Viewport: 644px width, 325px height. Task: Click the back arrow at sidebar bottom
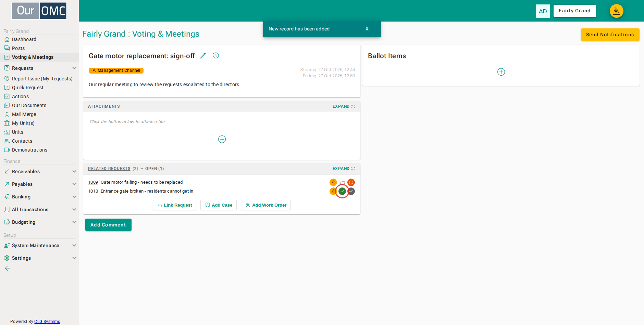(8, 268)
